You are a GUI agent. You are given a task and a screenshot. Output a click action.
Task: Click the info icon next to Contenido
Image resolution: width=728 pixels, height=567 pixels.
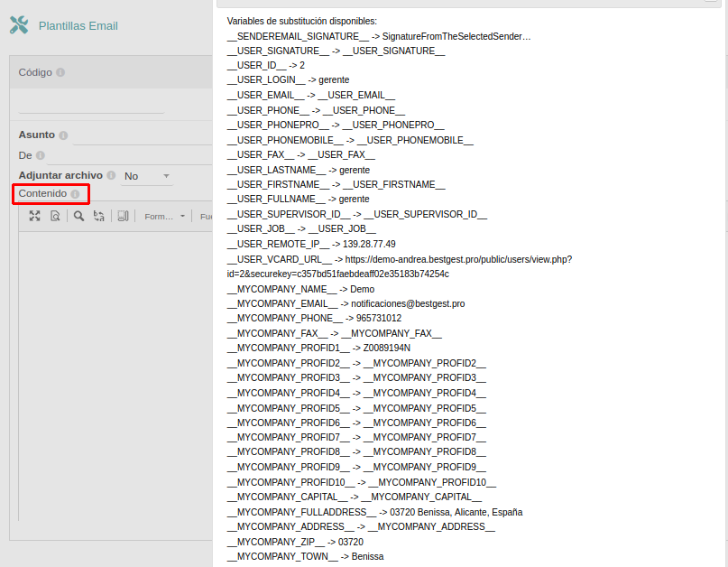(x=75, y=194)
